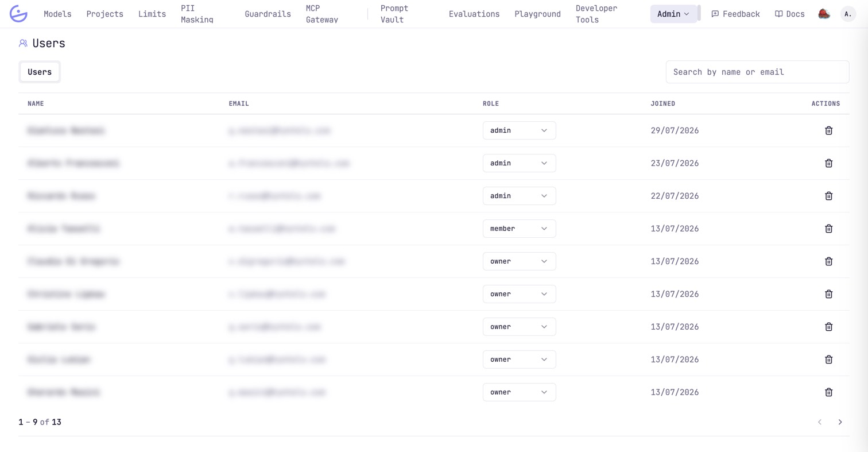Go to the previous page of users
Screen dimensions: 868x452
pos(820,422)
